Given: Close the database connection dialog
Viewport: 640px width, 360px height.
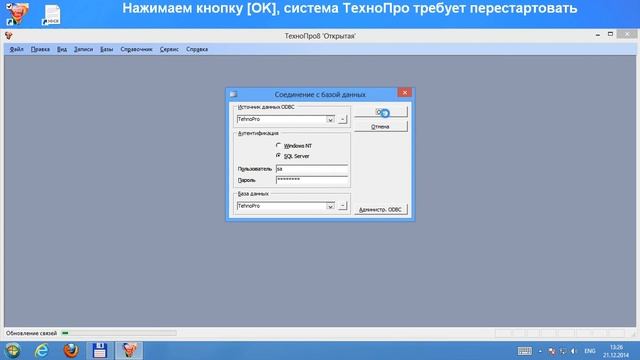Looking at the screenshot, I should (404, 93).
